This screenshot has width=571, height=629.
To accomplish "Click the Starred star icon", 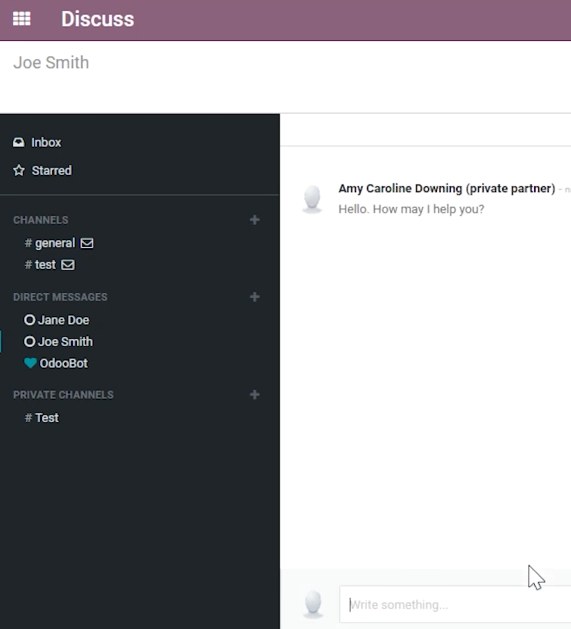I will 19,170.
